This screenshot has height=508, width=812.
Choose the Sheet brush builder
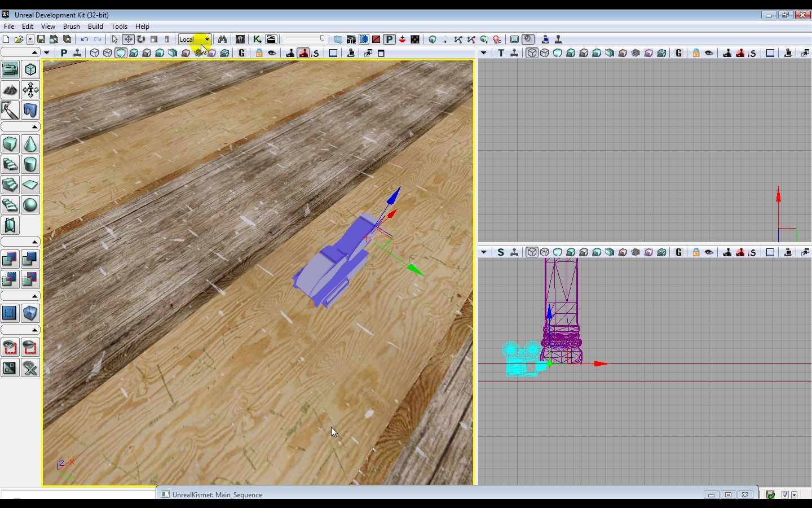pos(30,185)
